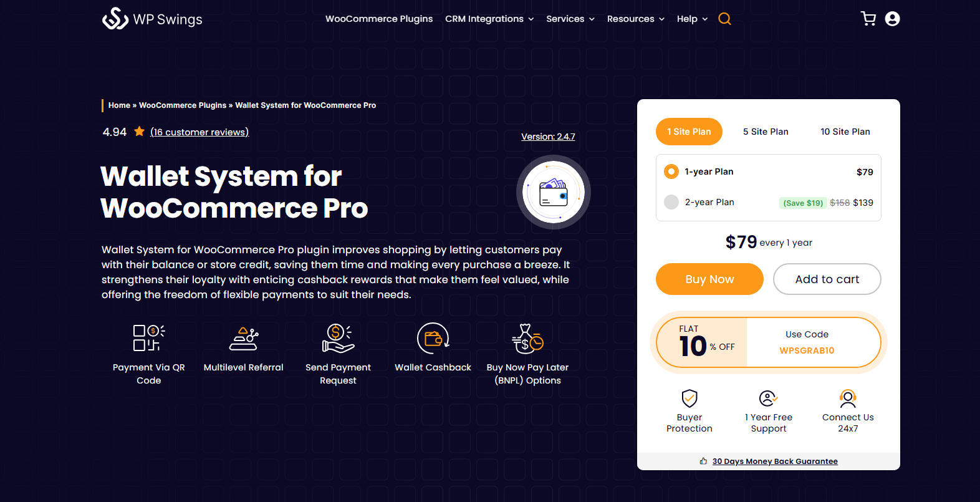980x502 pixels.
Task: Click the Wallet Cashback label
Action: coord(433,367)
